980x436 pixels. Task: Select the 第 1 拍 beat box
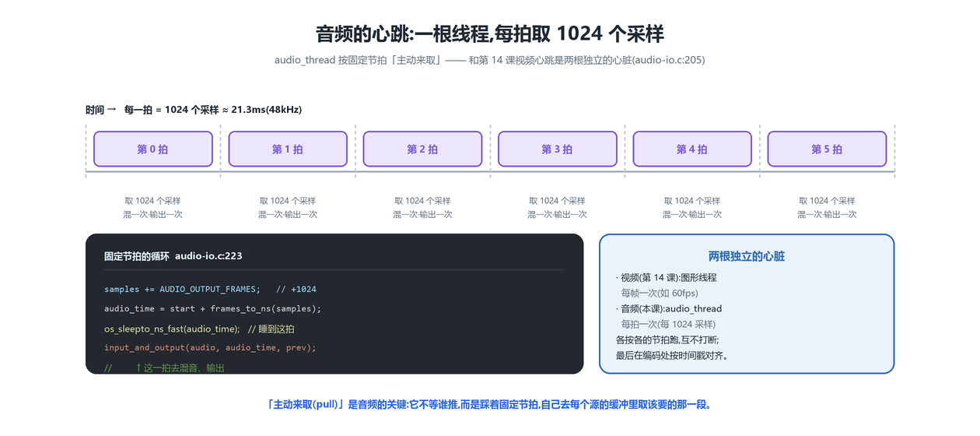click(288, 149)
